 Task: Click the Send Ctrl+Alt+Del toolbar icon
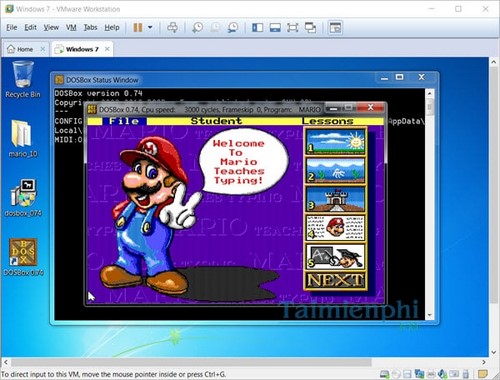tap(172, 27)
